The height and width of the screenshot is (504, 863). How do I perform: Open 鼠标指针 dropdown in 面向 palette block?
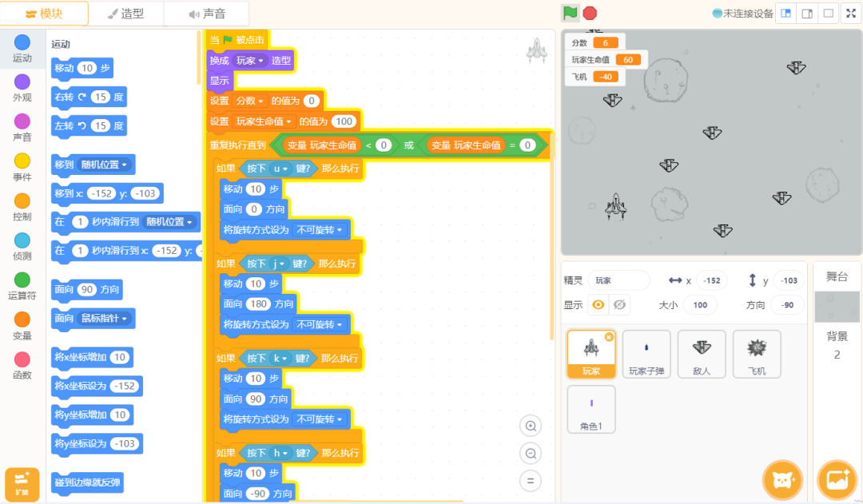pyautogui.click(x=105, y=318)
